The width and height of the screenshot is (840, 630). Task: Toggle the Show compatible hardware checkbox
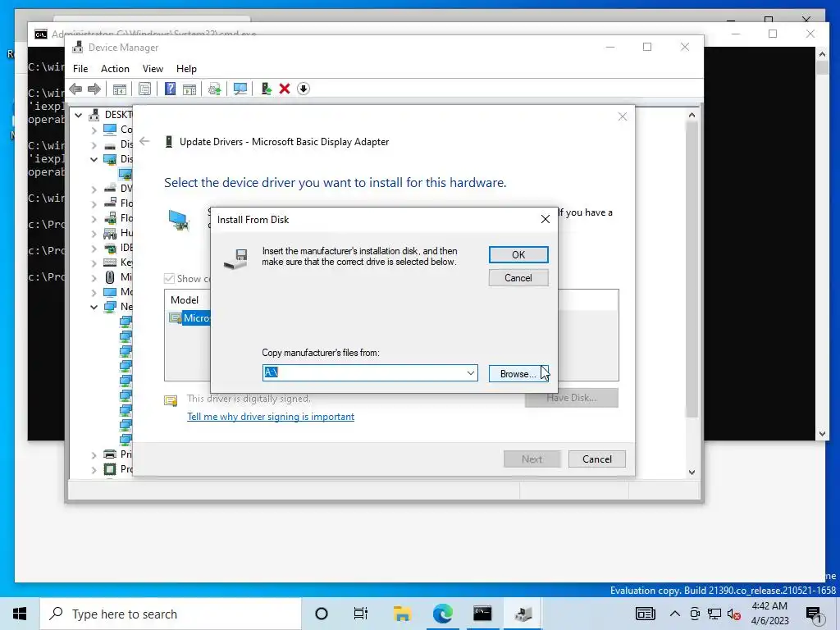click(169, 279)
